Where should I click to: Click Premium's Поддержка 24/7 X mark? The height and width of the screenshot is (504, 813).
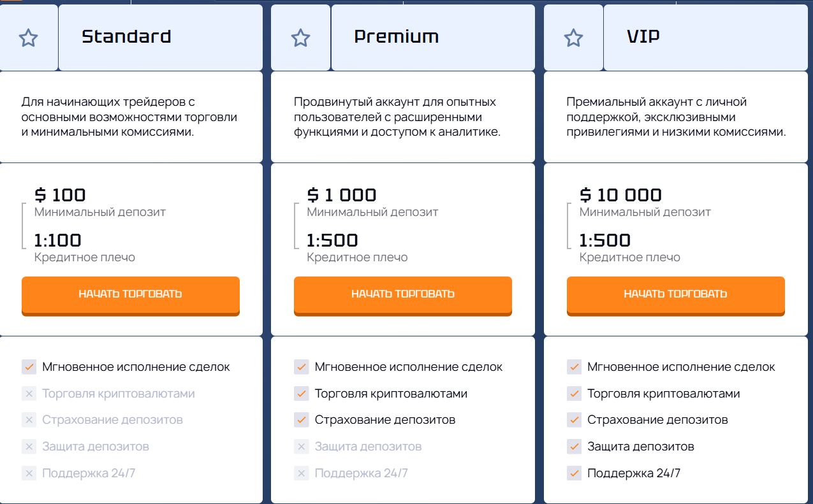click(301, 473)
